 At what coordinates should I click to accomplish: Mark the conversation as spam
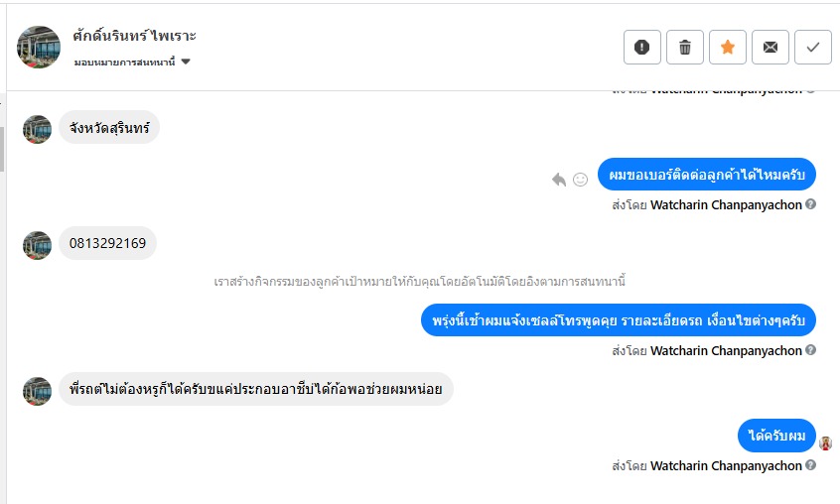click(642, 47)
